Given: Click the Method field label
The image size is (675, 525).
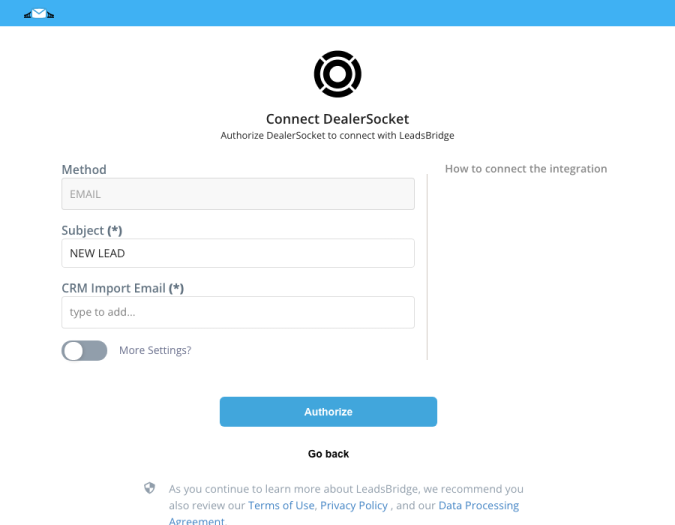Looking at the screenshot, I should (84, 170).
